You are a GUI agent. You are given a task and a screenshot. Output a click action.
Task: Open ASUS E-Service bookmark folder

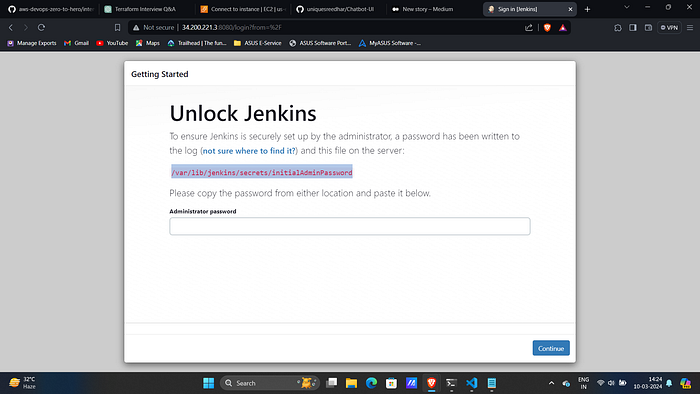click(x=258, y=43)
